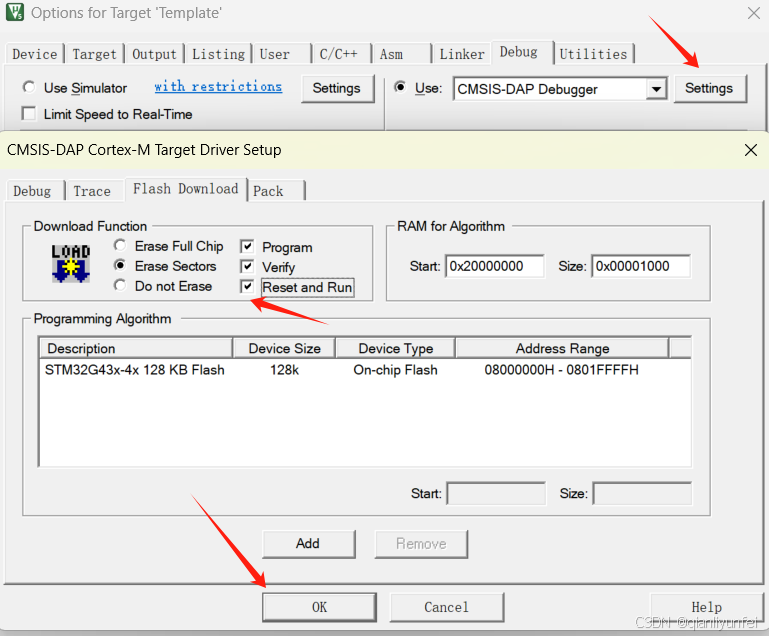
Task: Close the Options for Target window
Action: (754, 13)
